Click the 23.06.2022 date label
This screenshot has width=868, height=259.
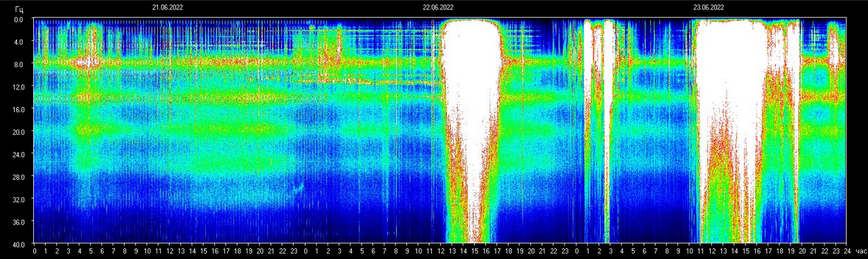(x=709, y=7)
